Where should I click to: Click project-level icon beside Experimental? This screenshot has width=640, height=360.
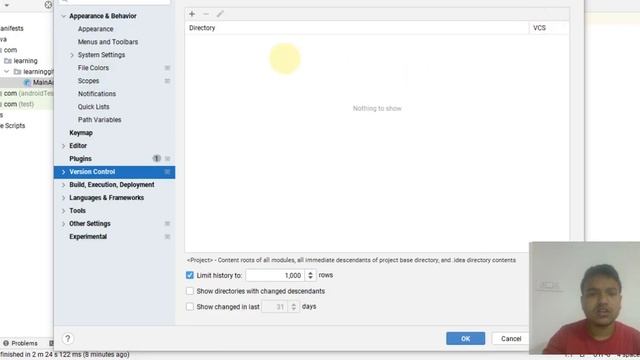pos(167,237)
